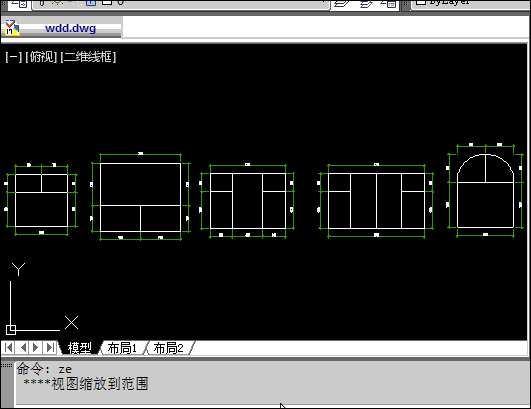Image resolution: width=531 pixels, height=409 pixels.
Task: Select the arched-top window drawing
Action: [485, 191]
